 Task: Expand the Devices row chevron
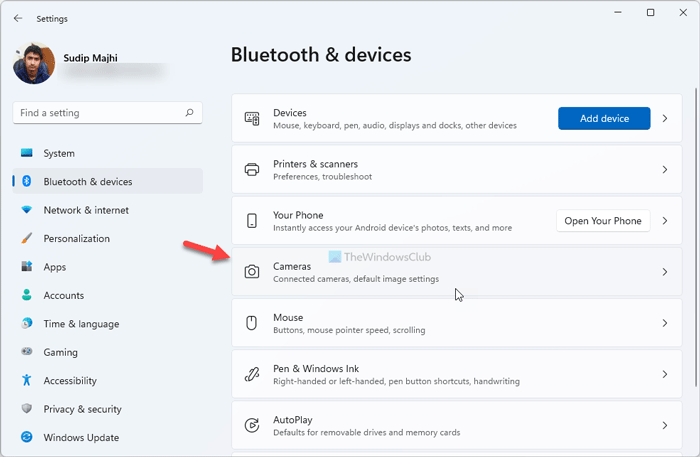pyautogui.click(x=665, y=119)
